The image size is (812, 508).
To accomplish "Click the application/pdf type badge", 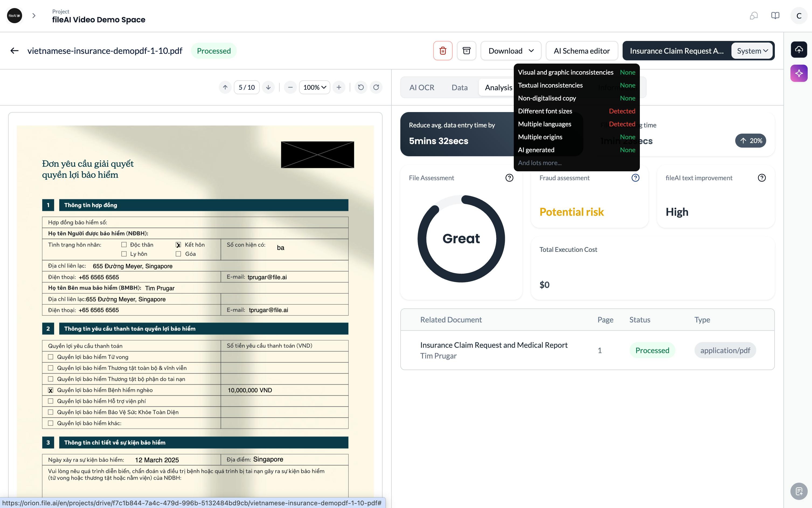I will click(x=725, y=350).
